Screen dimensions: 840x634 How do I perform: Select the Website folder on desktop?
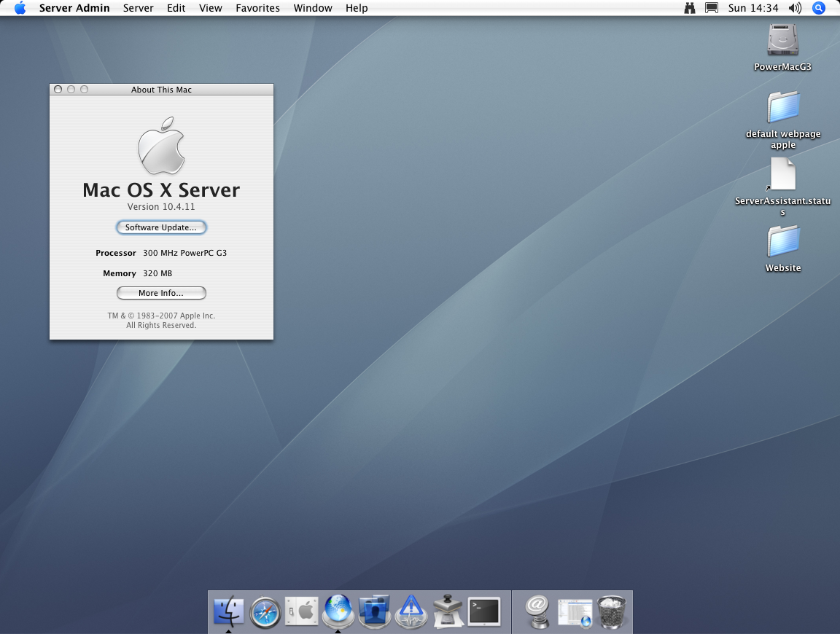[x=783, y=241]
